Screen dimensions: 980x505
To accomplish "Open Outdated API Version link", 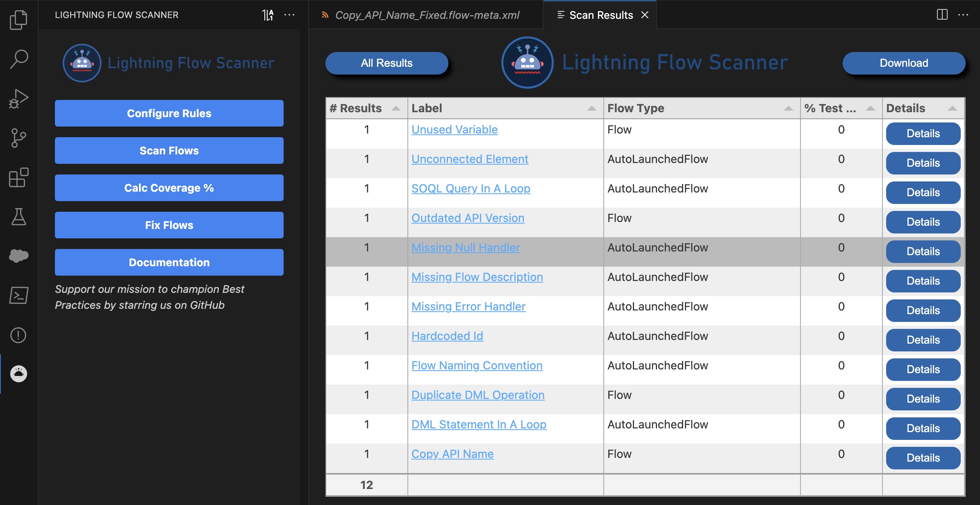I will 468,218.
